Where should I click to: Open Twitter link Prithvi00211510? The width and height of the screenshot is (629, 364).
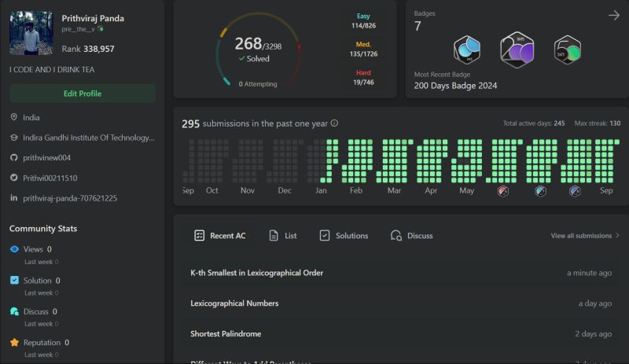50,178
